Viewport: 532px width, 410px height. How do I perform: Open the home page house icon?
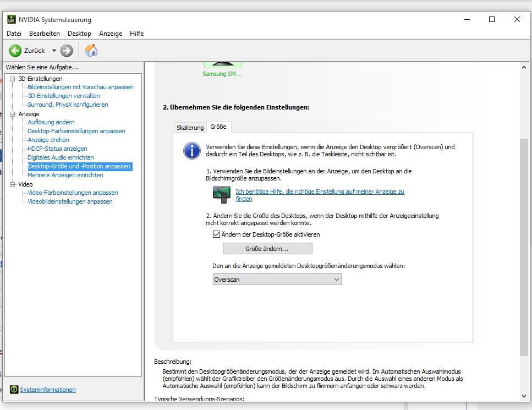(x=91, y=51)
